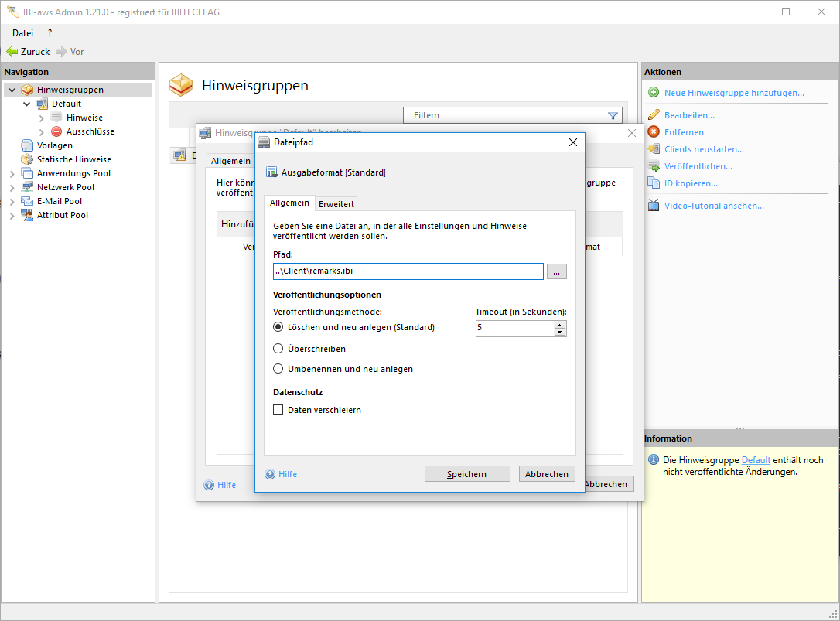Expand the Anwendungs Pool tree node

tap(12, 173)
